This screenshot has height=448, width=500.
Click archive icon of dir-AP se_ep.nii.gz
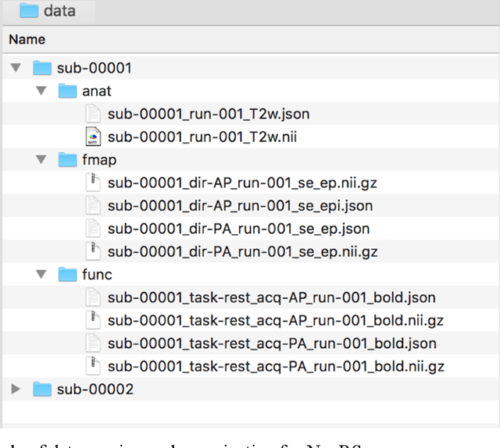[93, 183]
